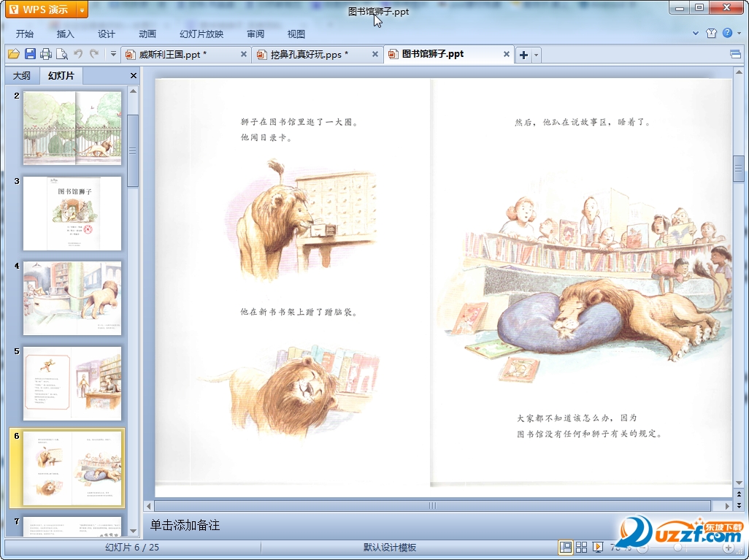749x560 pixels.
Task: Click status bar text 幻灯片 6 / 25
Action: pos(132,547)
